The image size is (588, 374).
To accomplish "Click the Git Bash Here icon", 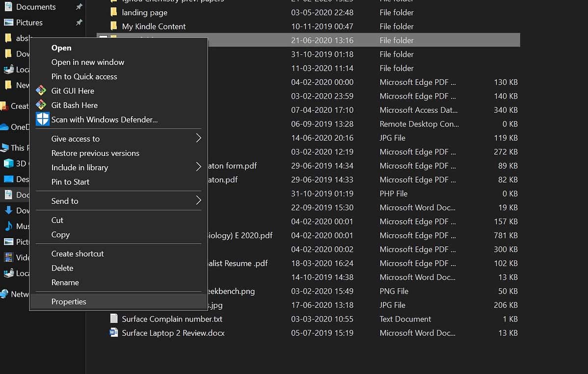I will [x=42, y=105].
